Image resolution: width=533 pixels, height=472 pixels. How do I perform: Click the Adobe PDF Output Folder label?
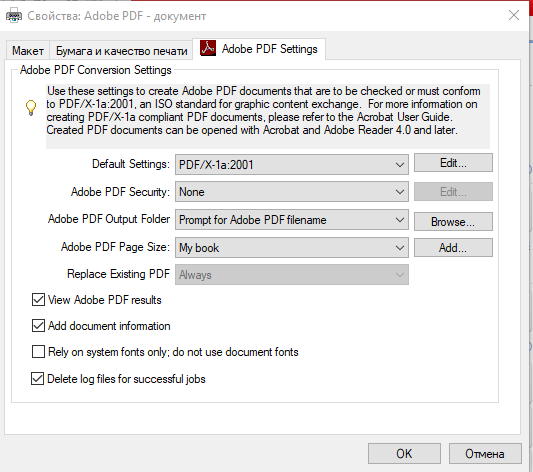109,219
